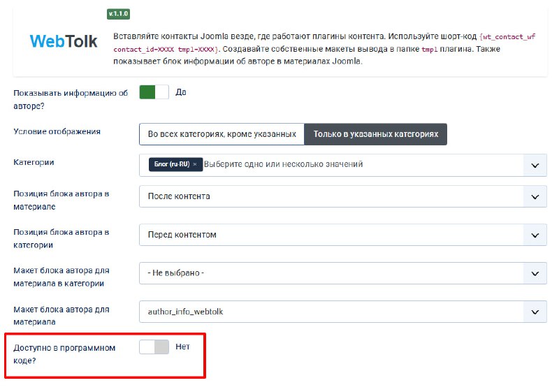Click the 'tmpl' code word in the description

point(429,49)
